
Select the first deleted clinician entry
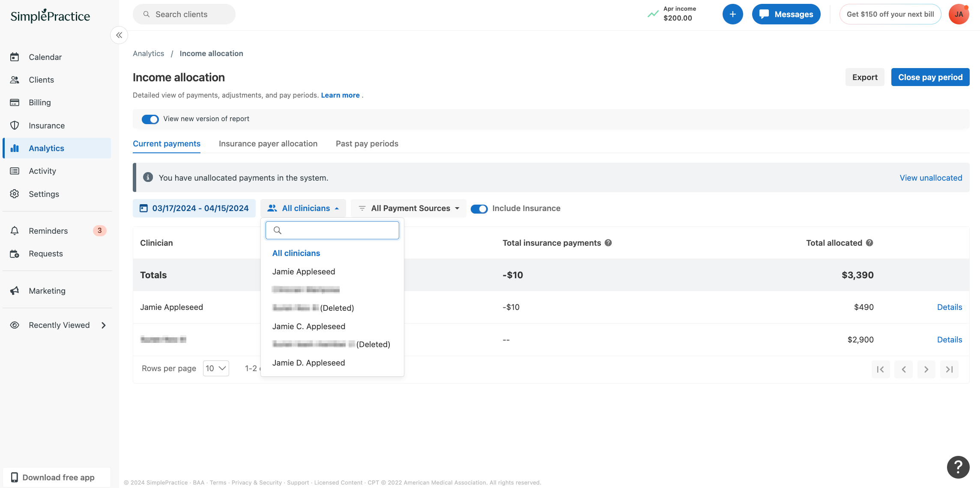click(313, 308)
